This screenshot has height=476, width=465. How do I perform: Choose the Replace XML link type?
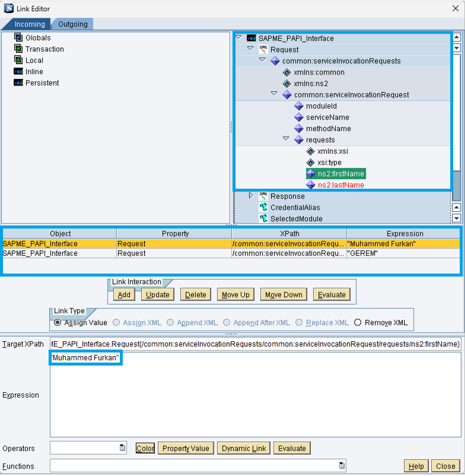(x=300, y=323)
